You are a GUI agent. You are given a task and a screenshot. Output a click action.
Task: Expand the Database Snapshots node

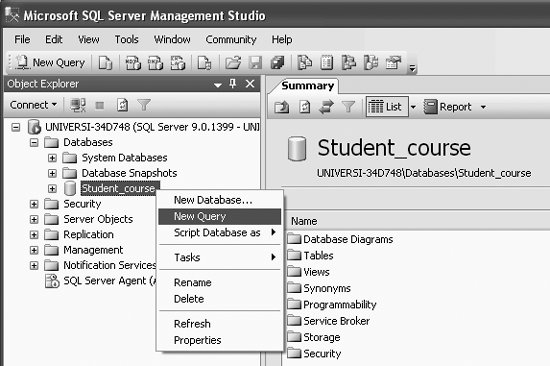[52, 173]
